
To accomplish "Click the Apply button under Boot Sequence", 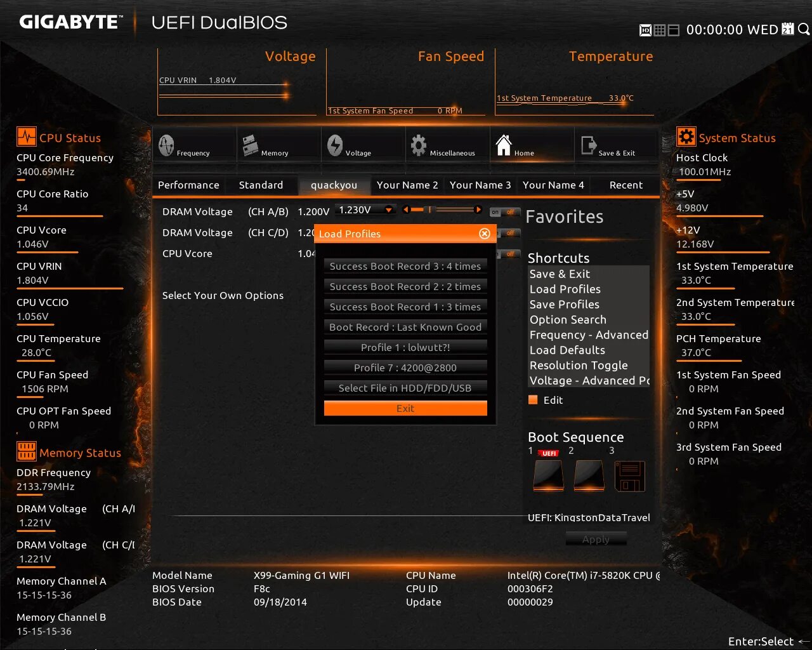I will pos(596,539).
